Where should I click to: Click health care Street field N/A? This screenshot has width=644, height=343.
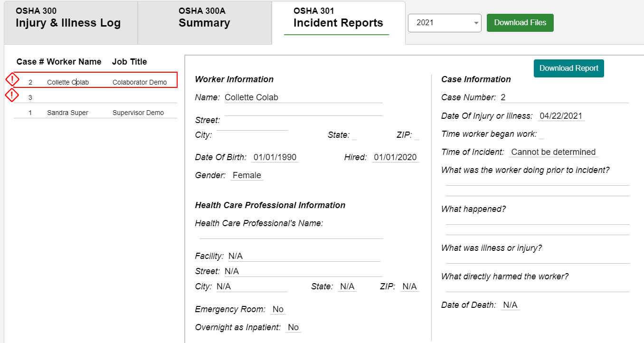(303, 271)
